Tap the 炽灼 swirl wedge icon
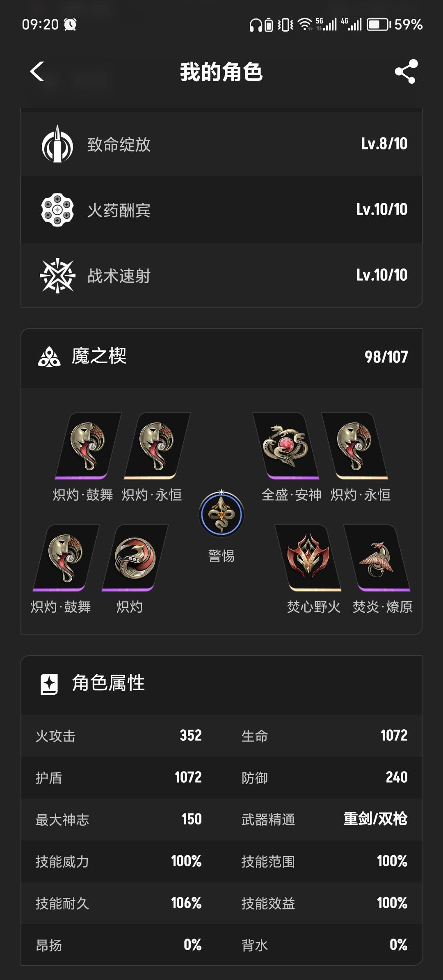The width and height of the screenshot is (443, 980). click(135, 558)
